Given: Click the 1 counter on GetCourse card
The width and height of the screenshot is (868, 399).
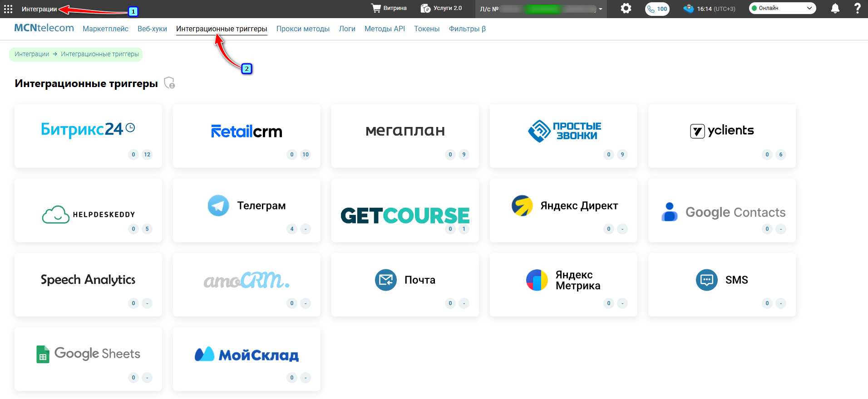Looking at the screenshot, I should pyautogui.click(x=464, y=229).
